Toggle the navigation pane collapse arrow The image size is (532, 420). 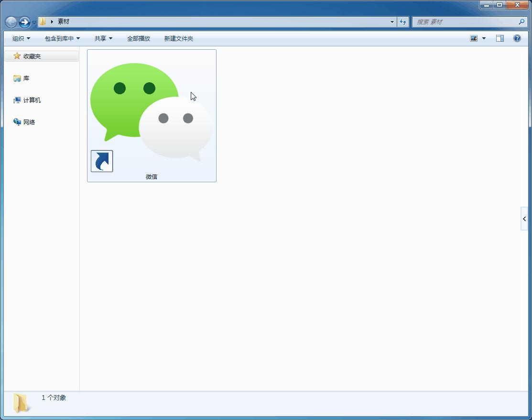(523, 218)
